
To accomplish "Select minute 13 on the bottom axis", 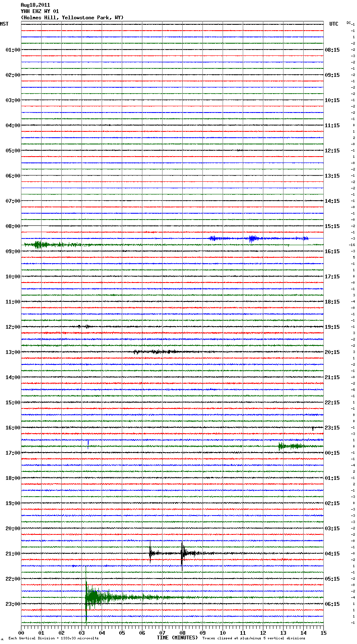I will [283, 633].
